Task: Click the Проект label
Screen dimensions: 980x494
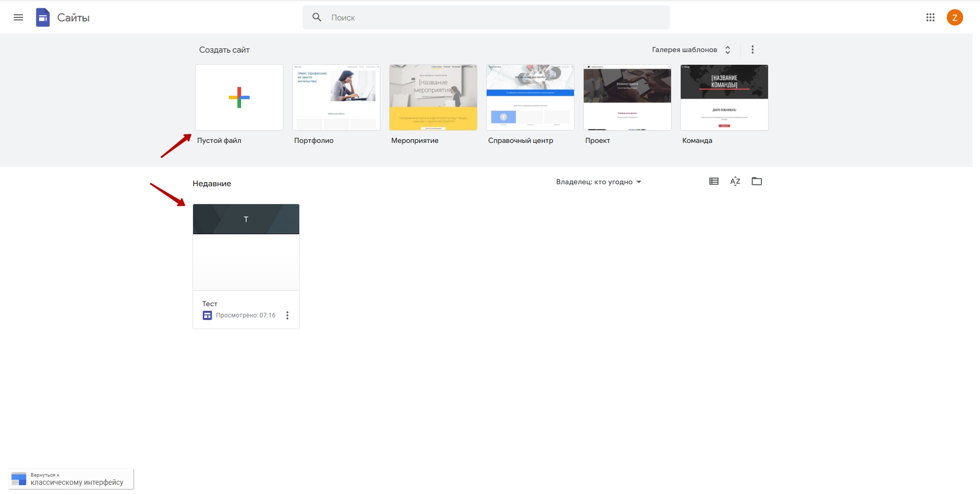Action: click(x=597, y=140)
